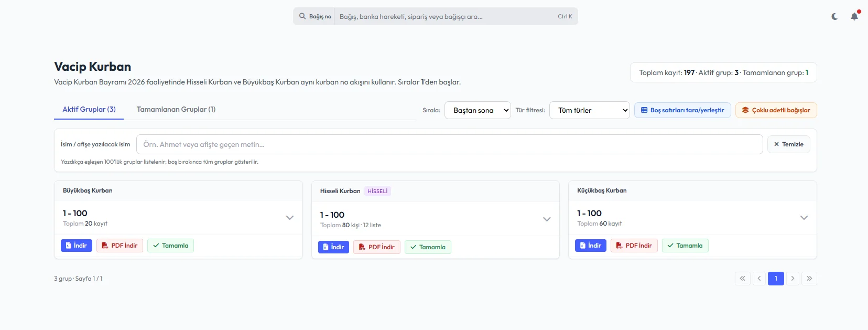This screenshot has width=868, height=330.
Task: Focus the isim / afişe yazılacak isim field
Action: [449, 144]
